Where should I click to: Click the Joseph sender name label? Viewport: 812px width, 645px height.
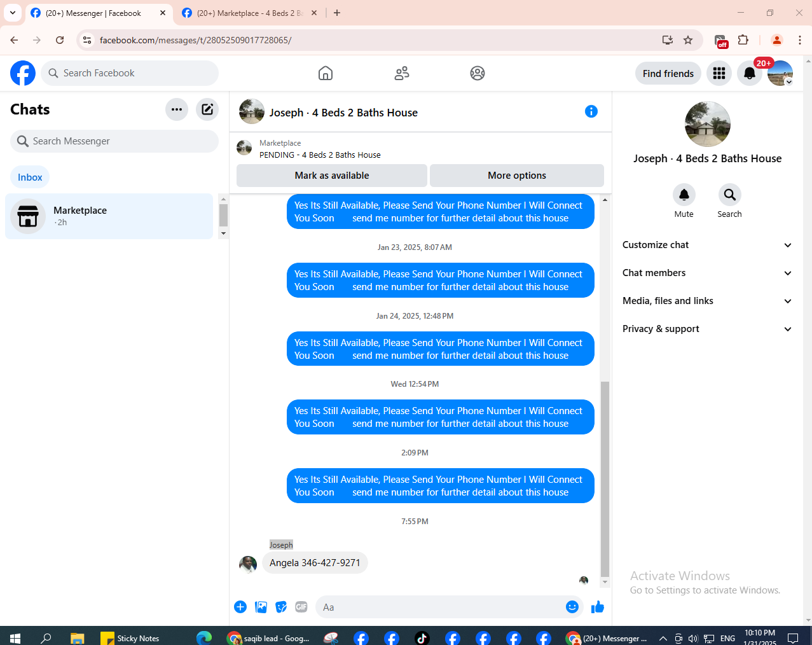(x=281, y=544)
